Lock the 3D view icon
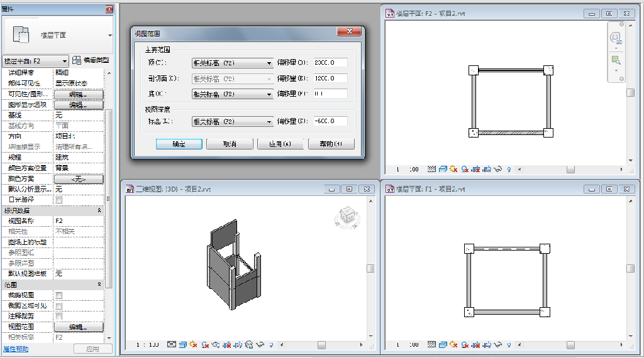The width and height of the screenshot is (644, 358). (x=249, y=345)
